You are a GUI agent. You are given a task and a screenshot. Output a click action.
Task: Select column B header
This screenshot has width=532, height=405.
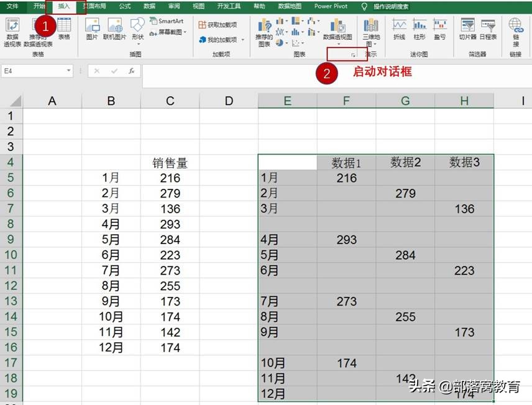coord(111,101)
